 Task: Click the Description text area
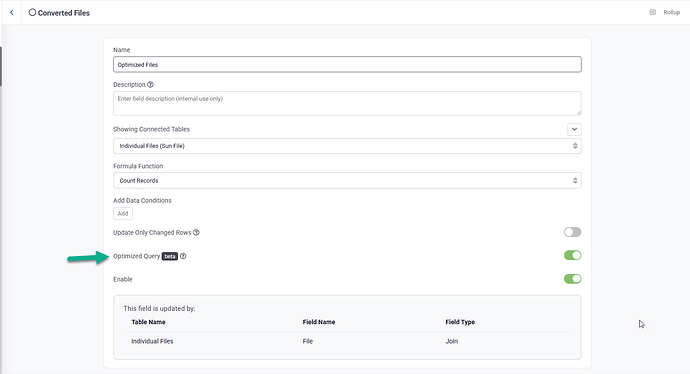pyautogui.click(x=347, y=103)
